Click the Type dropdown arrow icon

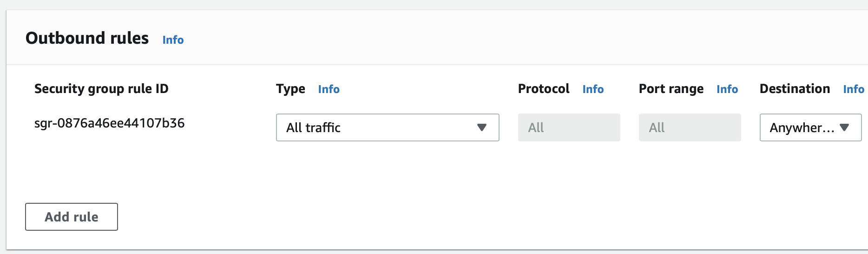click(482, 127)
